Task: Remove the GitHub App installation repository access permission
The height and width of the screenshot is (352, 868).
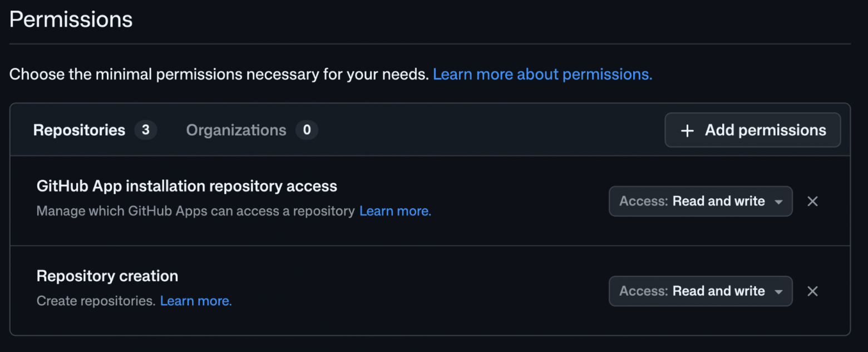Action: (x=812, y=202)
